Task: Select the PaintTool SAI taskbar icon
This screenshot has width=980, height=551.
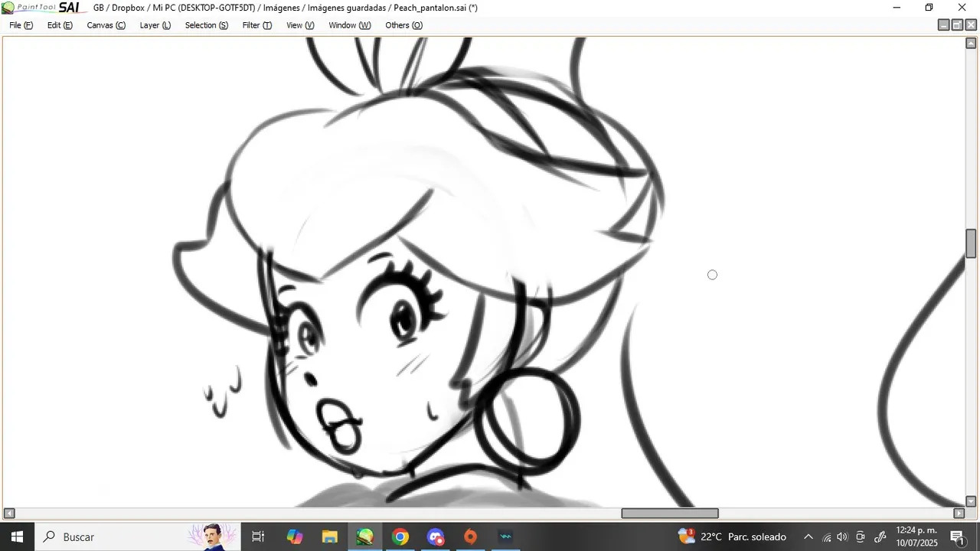Action: 365,536
